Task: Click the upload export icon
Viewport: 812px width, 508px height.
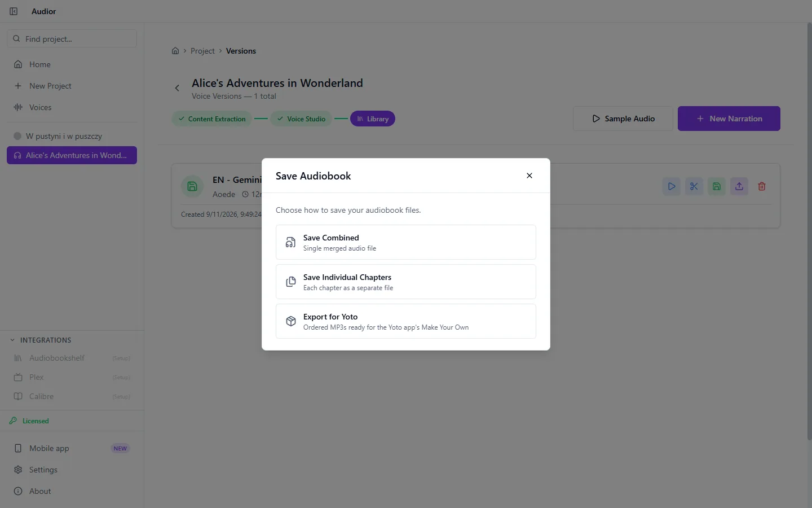Action: coord(739,186)
